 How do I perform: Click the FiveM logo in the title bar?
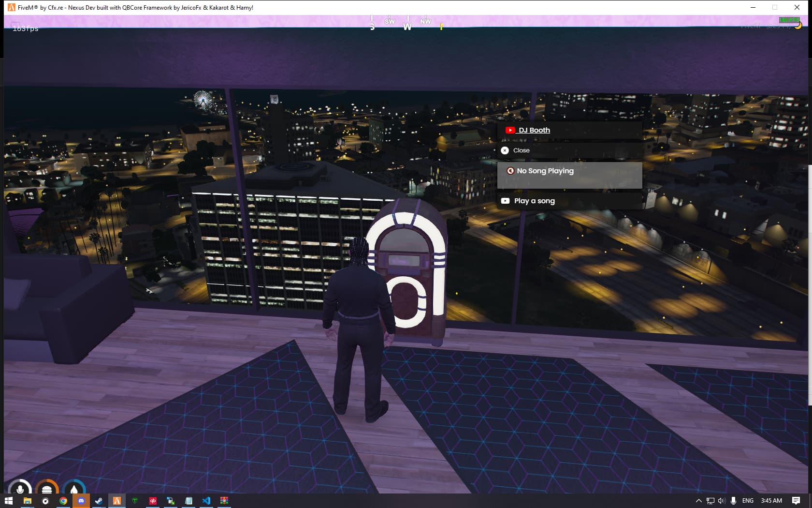pyautogui.click(x=12, y=7)
